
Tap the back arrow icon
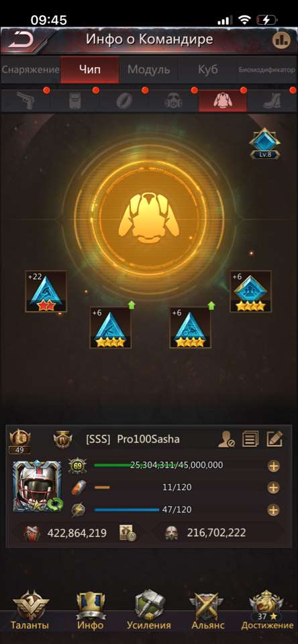20,40
